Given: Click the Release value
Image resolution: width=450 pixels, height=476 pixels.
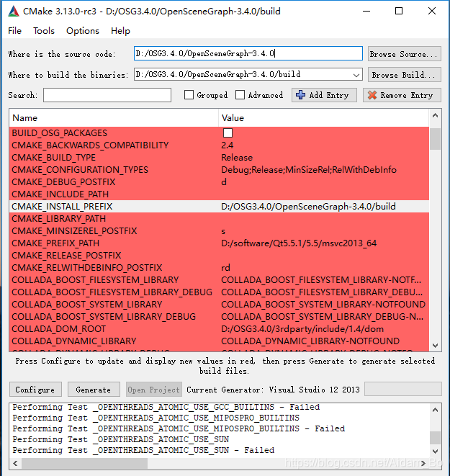Looking at the screenshot, I should tap(237, 158).
